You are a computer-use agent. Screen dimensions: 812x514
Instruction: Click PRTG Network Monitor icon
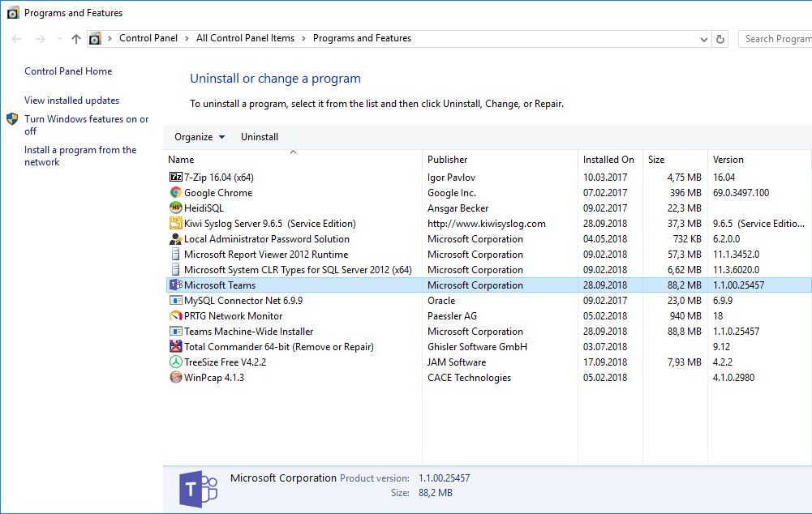click(x=175, y=315)
